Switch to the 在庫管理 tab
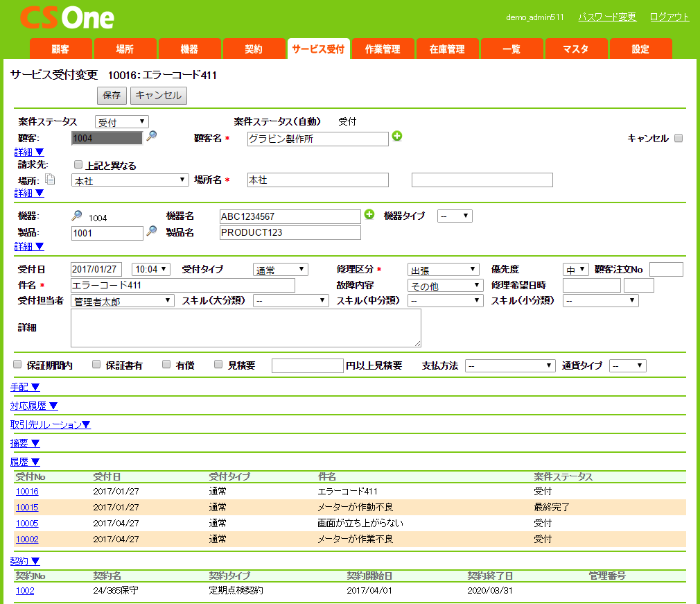 447,49
